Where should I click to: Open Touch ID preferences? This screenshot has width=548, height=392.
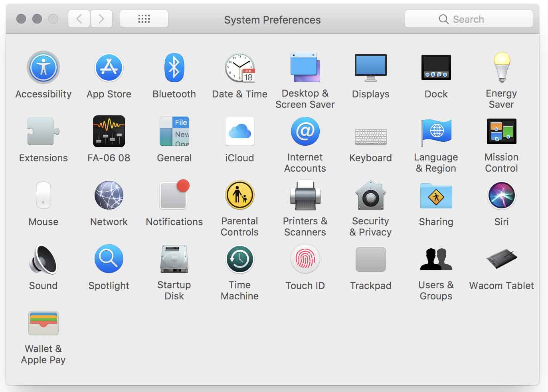(305, 259)
